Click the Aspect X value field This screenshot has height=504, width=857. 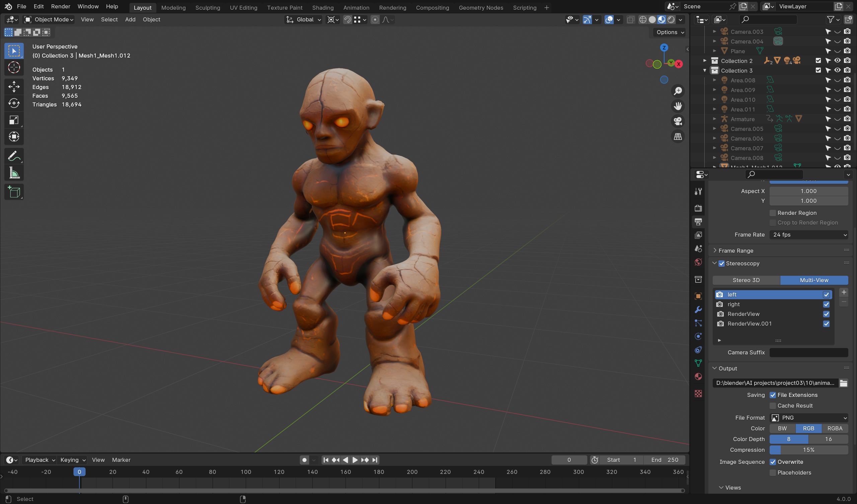[x=808, y=191]
